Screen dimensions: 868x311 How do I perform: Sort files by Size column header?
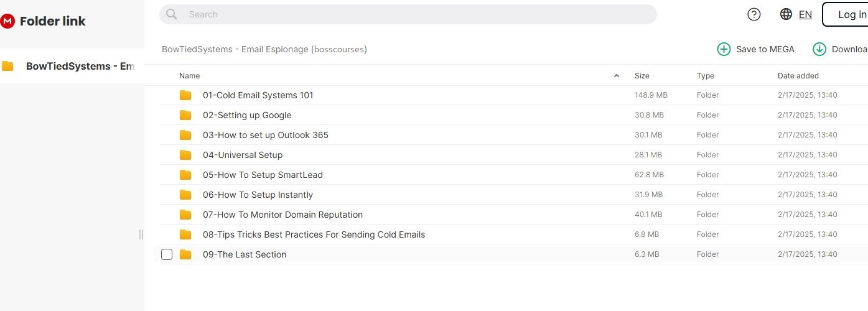coord(642,76)
